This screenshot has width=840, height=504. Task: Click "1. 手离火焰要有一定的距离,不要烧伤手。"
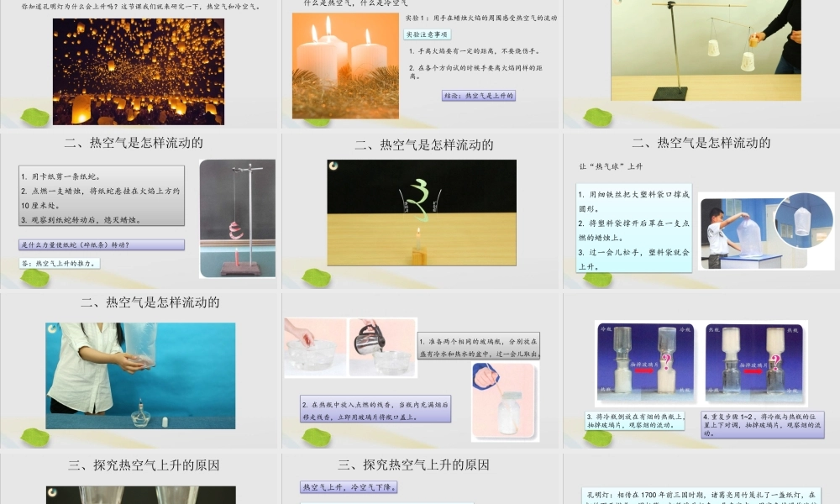(475, 51)
